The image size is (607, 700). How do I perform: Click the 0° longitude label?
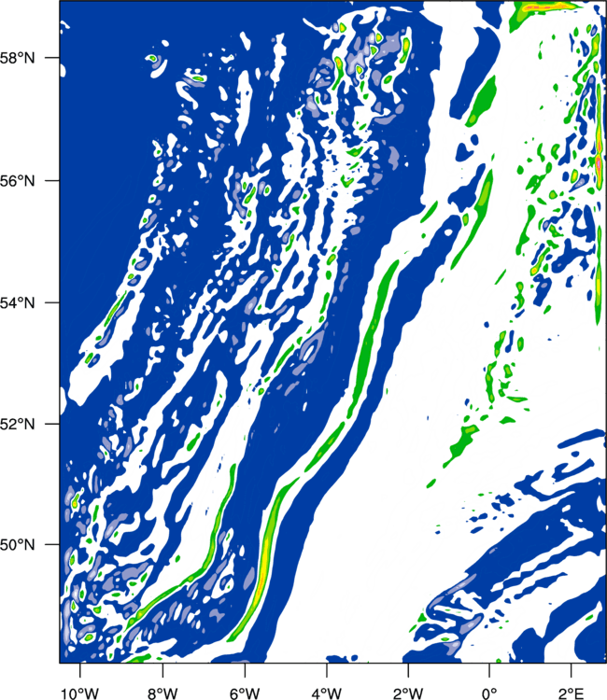[489, 693]
